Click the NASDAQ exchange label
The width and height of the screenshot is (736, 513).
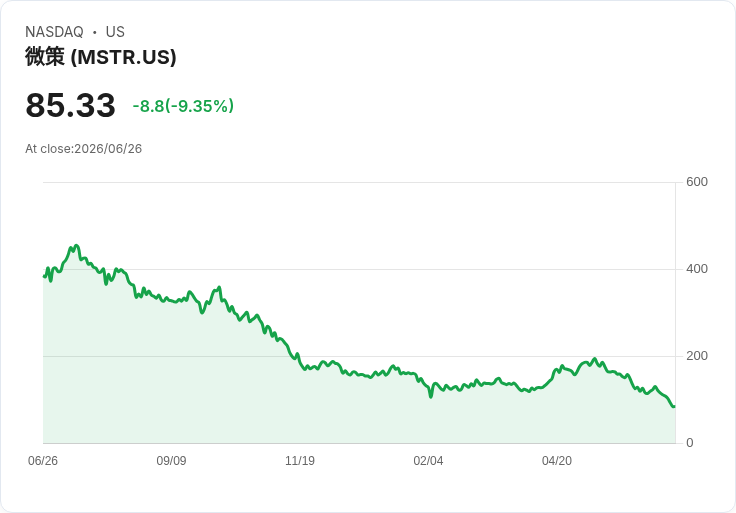(54, 32)
